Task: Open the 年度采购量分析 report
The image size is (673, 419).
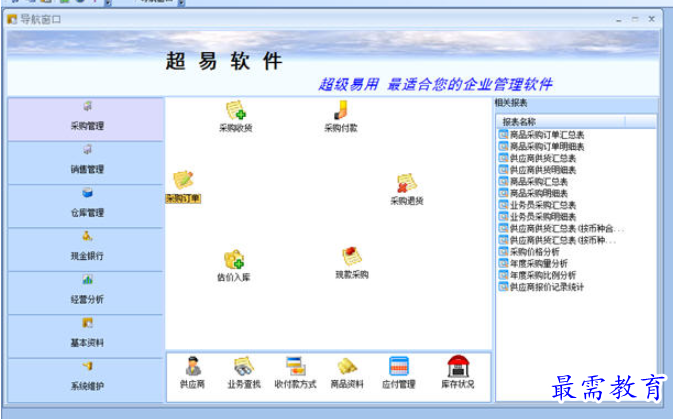Action: pyautogui.click(x=533, y=263)
